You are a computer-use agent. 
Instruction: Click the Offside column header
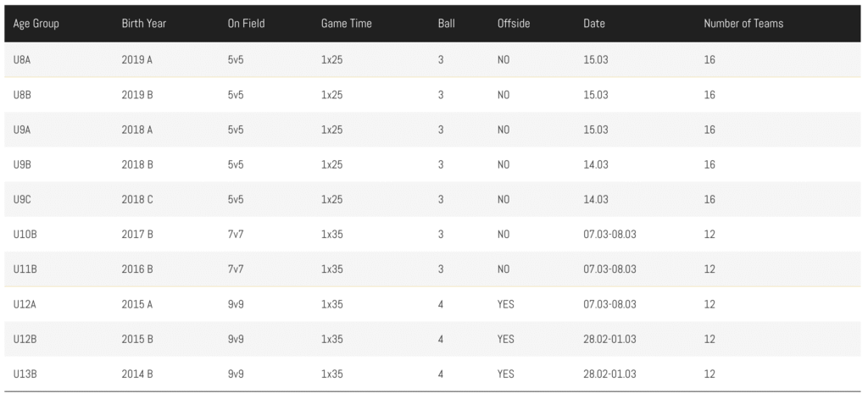point(514,24)
